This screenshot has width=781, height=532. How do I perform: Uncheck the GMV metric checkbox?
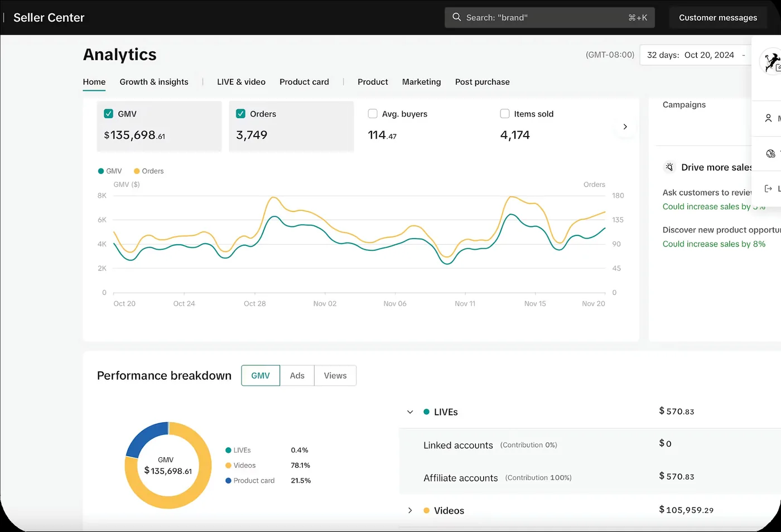tap(109, 114)
